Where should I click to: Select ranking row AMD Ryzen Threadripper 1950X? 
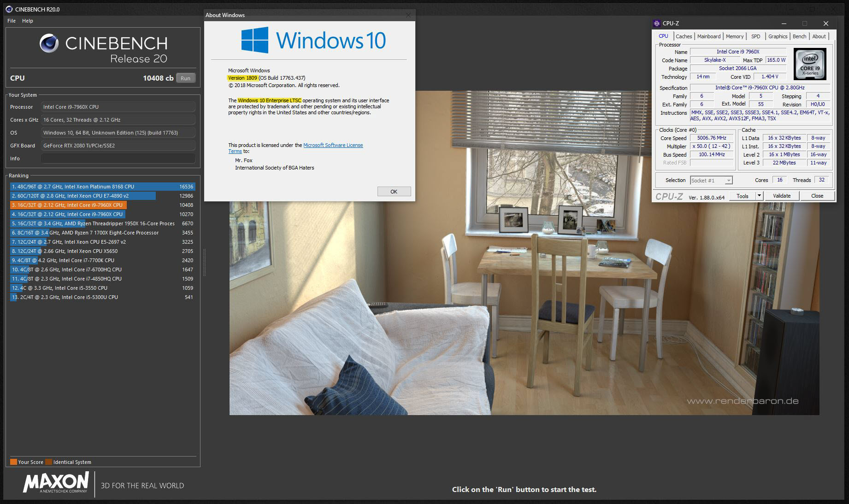(x=102, y=223)
